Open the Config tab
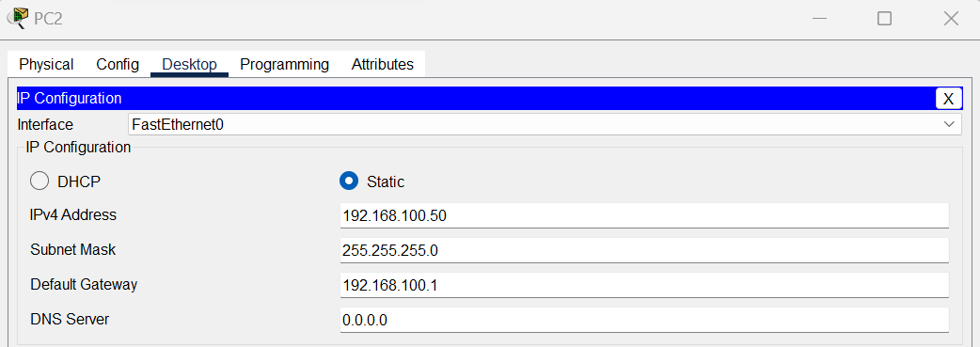This screenshot has height=347, width=980. (118, 64)
